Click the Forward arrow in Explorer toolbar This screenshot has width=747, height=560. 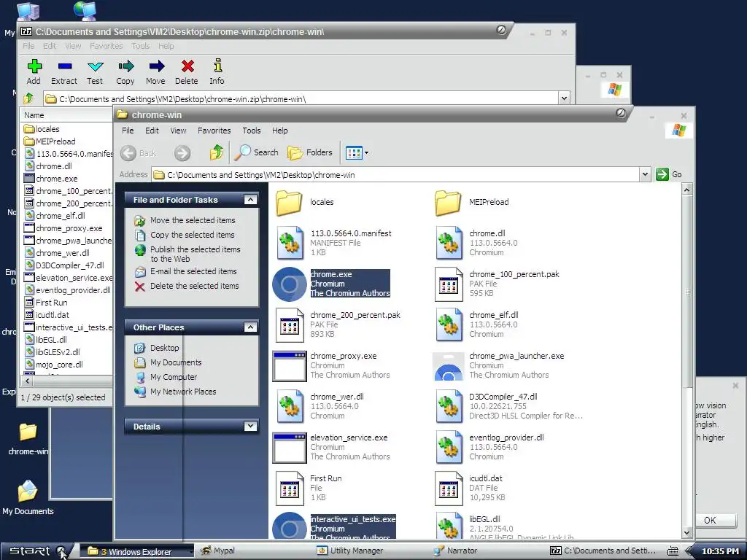(182, 153)
